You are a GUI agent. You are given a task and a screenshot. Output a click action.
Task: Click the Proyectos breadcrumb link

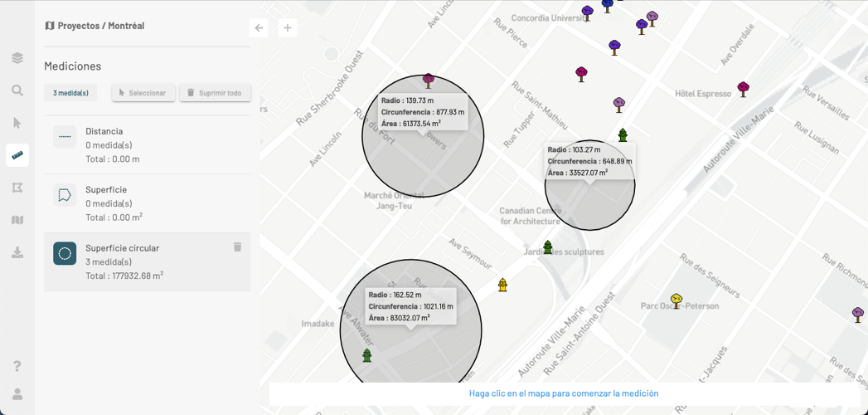78,26
